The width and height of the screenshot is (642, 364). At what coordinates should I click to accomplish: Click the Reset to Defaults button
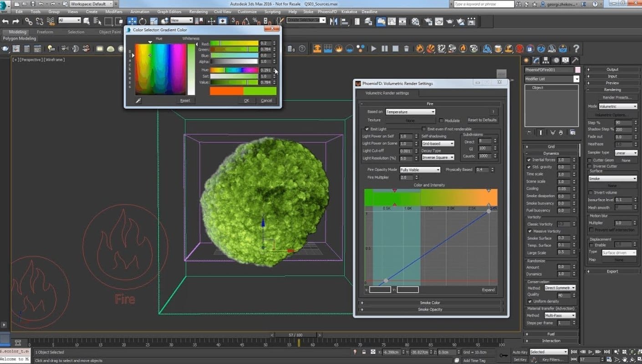click(482, 120)
